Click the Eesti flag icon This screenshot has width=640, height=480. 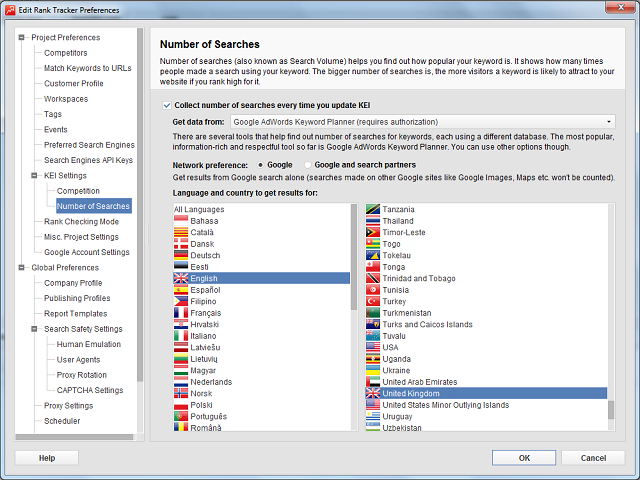pyautogui.click(x=181, y=267)
